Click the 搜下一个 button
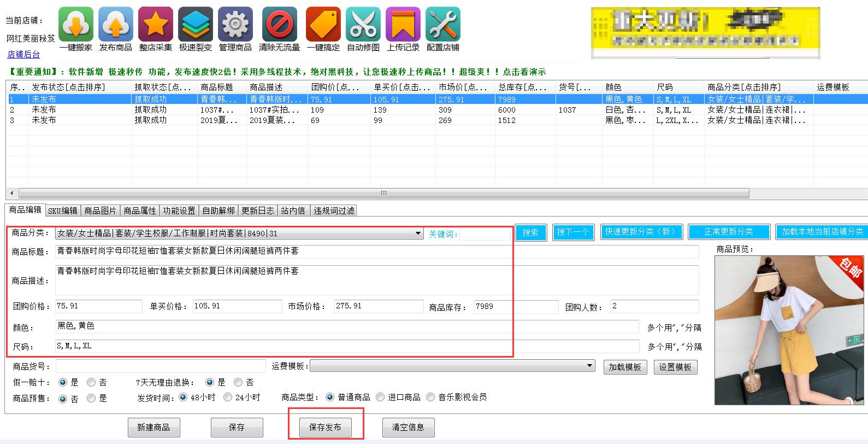The height and width of the screenshot is (444, 868). click(572, 232)
